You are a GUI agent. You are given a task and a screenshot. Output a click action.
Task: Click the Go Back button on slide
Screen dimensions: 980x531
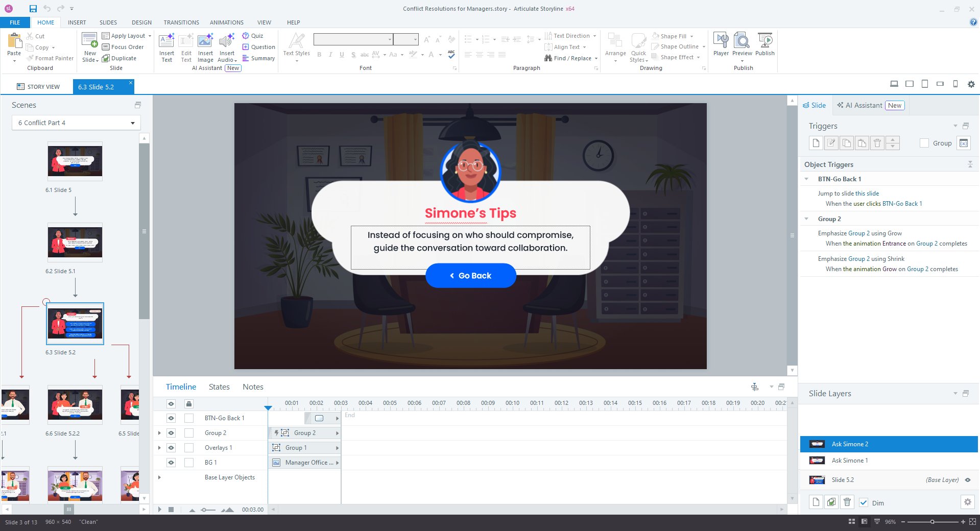470,276
